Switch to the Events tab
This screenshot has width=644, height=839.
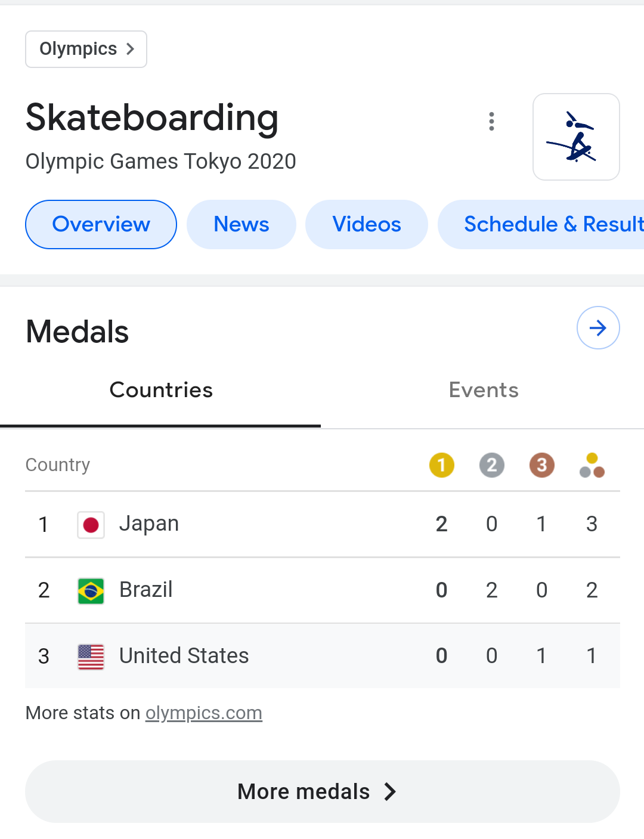pyautogui.click(x=483, y=390)
